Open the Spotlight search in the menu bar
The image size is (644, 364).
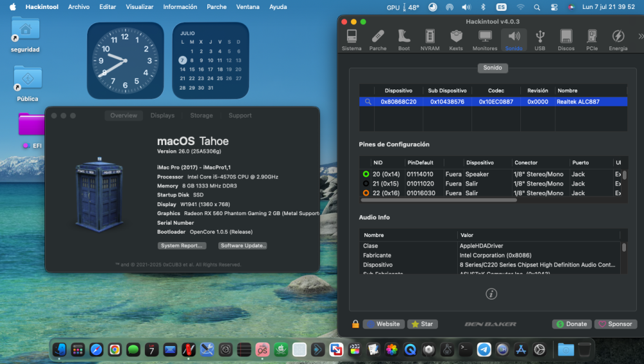coord(537,7)
